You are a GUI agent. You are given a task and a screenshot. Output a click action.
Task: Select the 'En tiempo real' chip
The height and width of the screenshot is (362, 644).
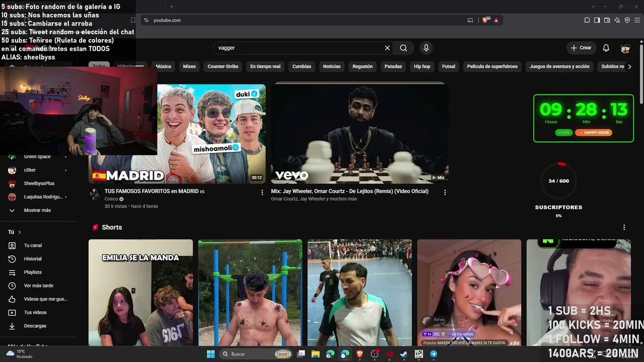point(265,66)
